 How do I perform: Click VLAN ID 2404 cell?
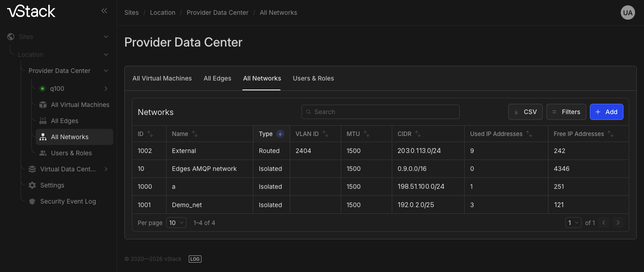click(303, 151)
